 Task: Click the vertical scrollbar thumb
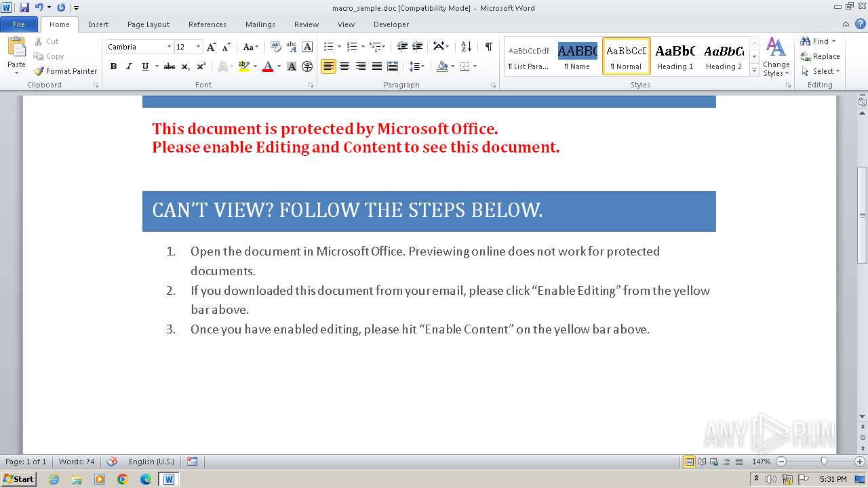862,215
